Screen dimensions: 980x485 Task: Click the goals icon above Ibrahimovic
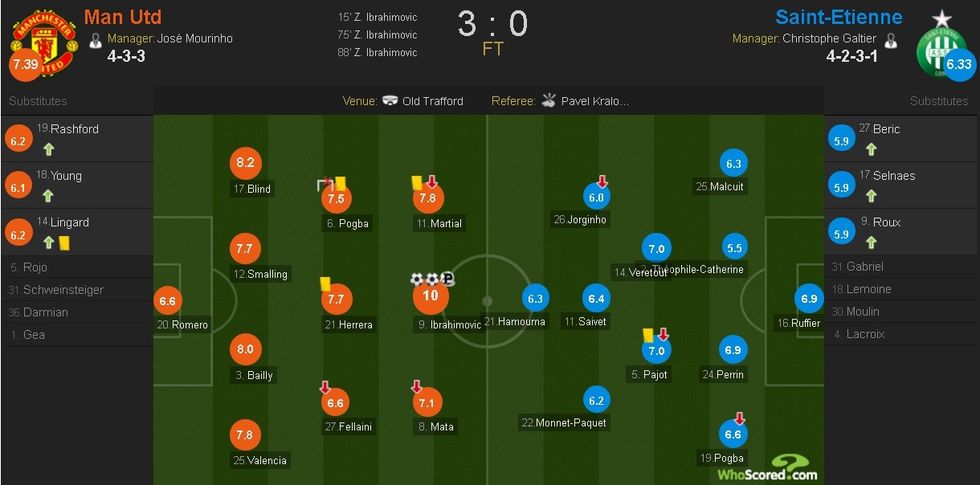click(x=432, y=279)
